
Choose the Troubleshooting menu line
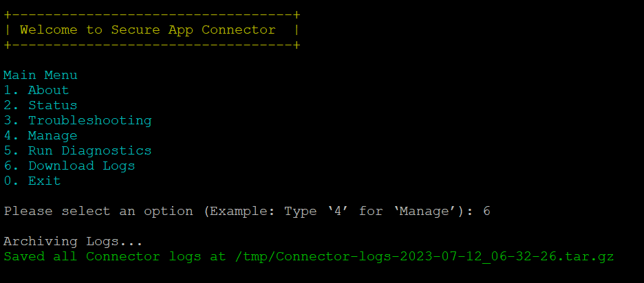(78, 121)
